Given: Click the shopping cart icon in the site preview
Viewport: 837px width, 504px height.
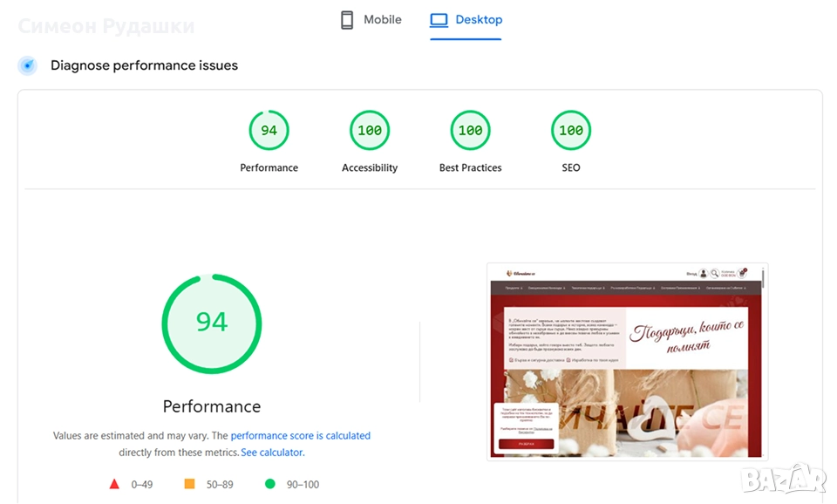Looking at the screenshot, I should [x=743, y=273].
